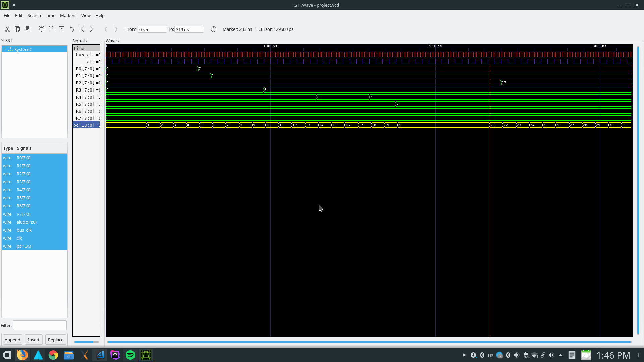Click the Zoom In icon

pyautogui.click(x=52, y=29)
